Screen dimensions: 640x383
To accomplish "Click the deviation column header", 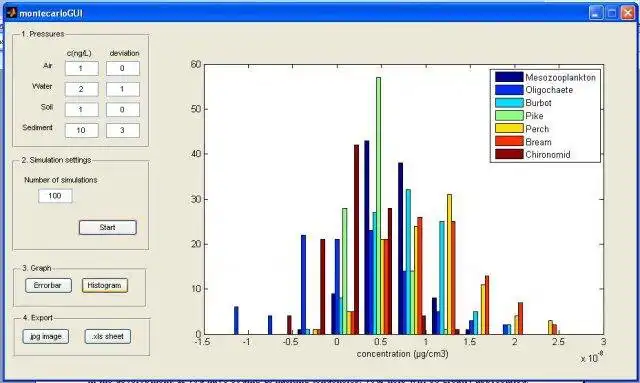I will pos(124,53).
